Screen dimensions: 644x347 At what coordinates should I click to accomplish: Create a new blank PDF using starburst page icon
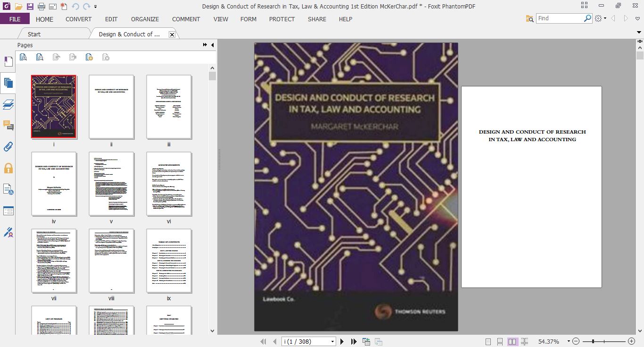(x=64, y=7)
